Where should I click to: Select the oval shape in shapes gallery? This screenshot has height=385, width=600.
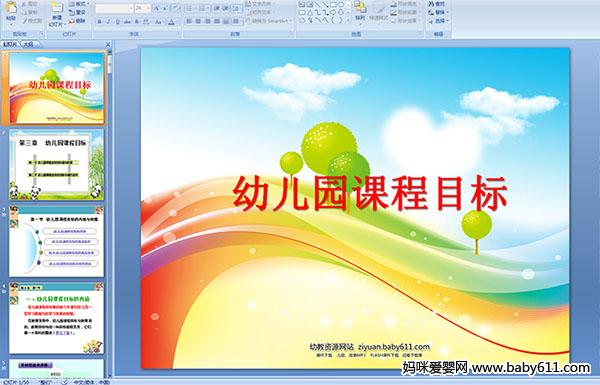pos(341,4)
